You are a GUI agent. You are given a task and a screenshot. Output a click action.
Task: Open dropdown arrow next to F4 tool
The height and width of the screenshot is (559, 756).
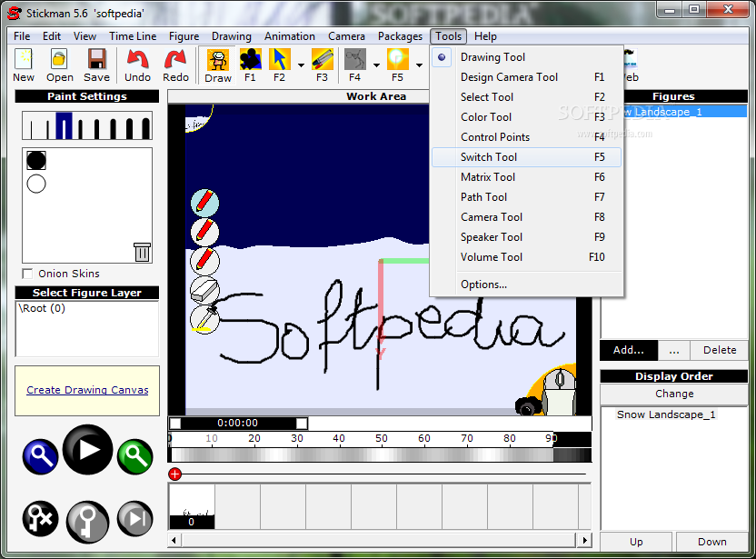point(376,65)
